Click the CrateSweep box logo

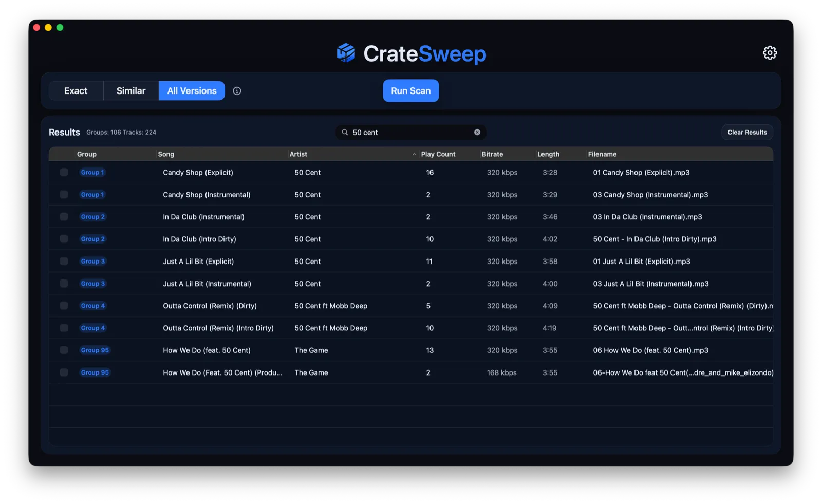tap(346, 53)
